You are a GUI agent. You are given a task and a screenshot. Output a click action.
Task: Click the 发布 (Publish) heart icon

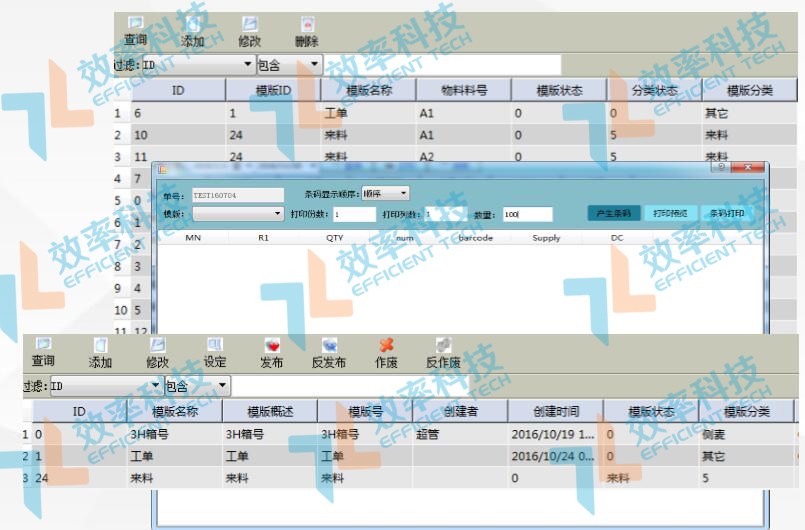[x=272, y=346]
